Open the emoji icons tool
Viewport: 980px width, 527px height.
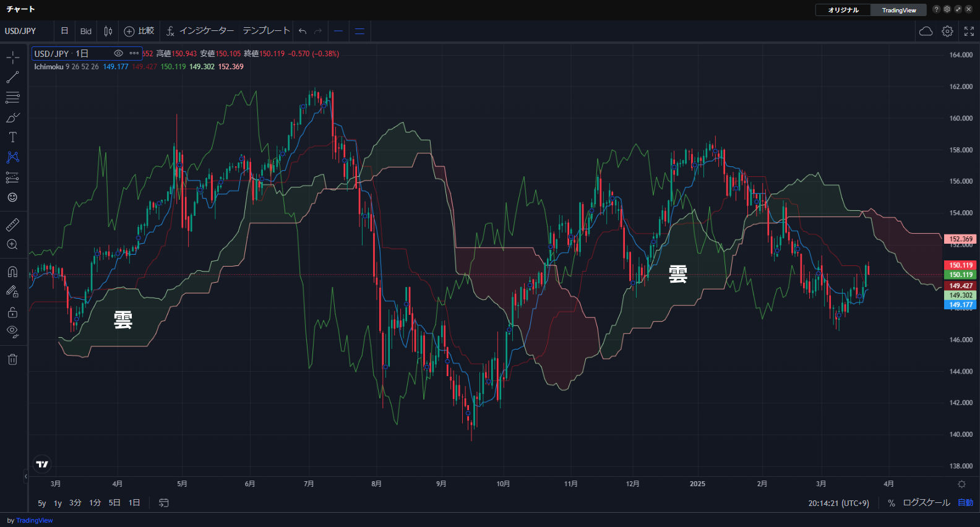(12, 197)
